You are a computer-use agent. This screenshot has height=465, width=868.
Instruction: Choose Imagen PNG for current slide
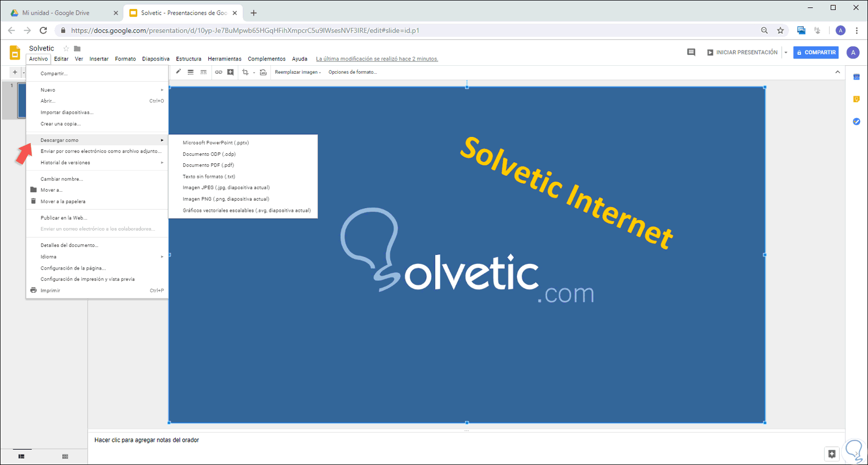[243, 199]
